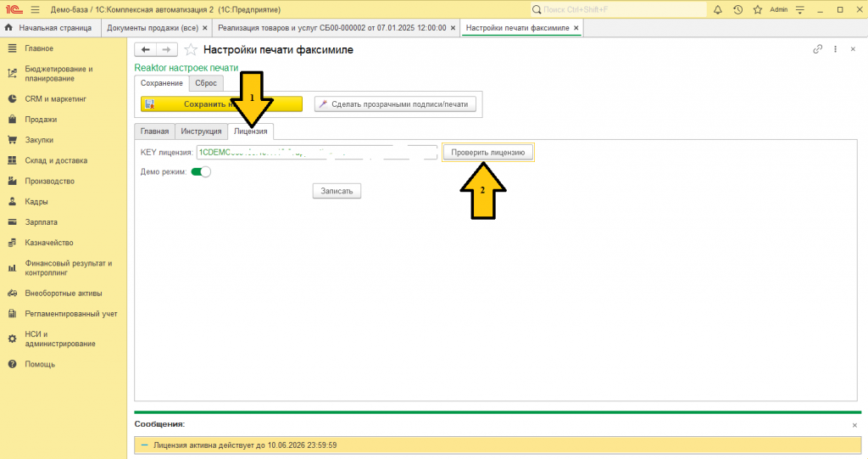Add form to favorites with star icon
Image resolution: width=868 pixels, height=459 pixels.
[191, 50]
